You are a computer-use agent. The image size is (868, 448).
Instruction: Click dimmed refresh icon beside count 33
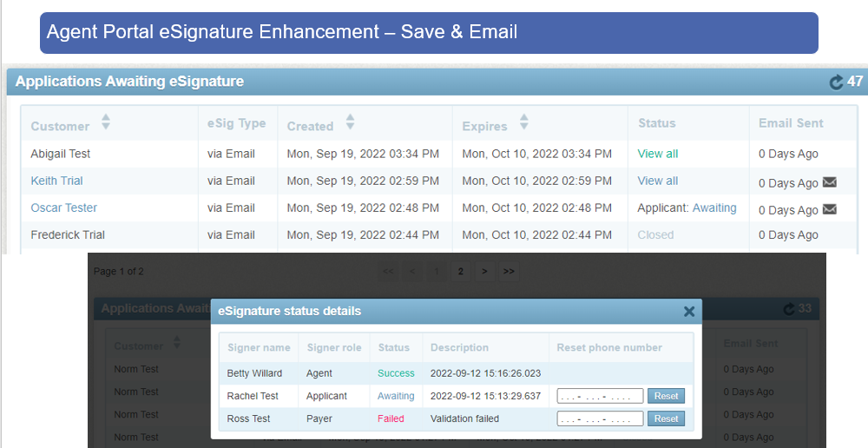(x=788, y=309)
